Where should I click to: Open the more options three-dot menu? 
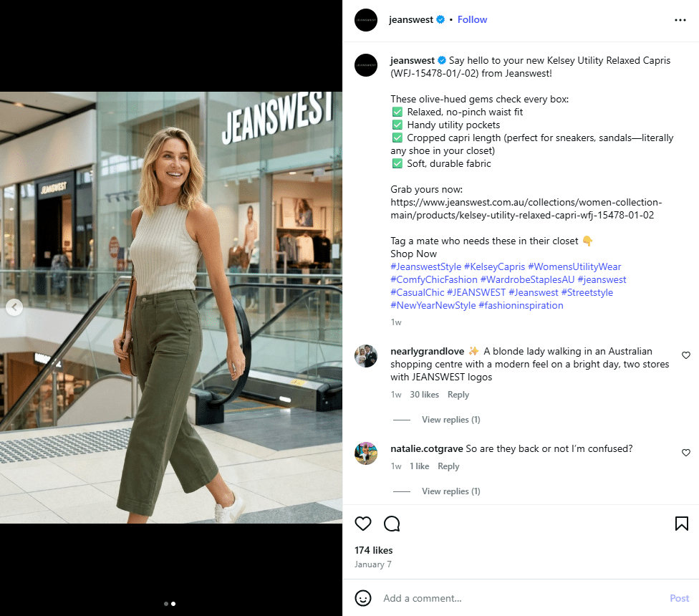point(680,20)
